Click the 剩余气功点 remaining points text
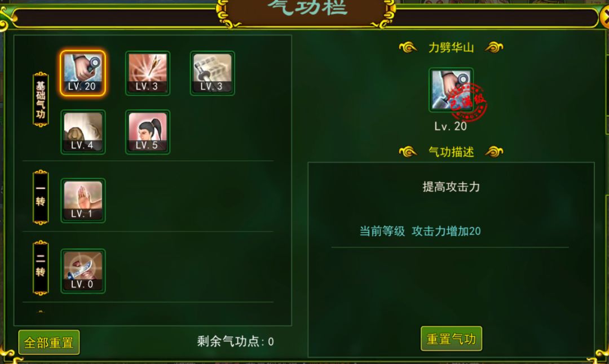Image resolution: width=609 pixels, height=364 pixels. 235,341
